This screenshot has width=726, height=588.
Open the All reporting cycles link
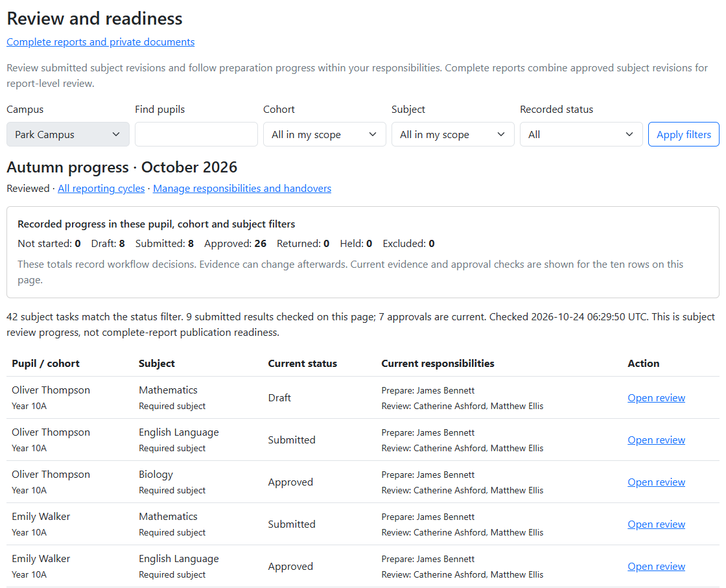pyautogui.click(x=101, y=189)
